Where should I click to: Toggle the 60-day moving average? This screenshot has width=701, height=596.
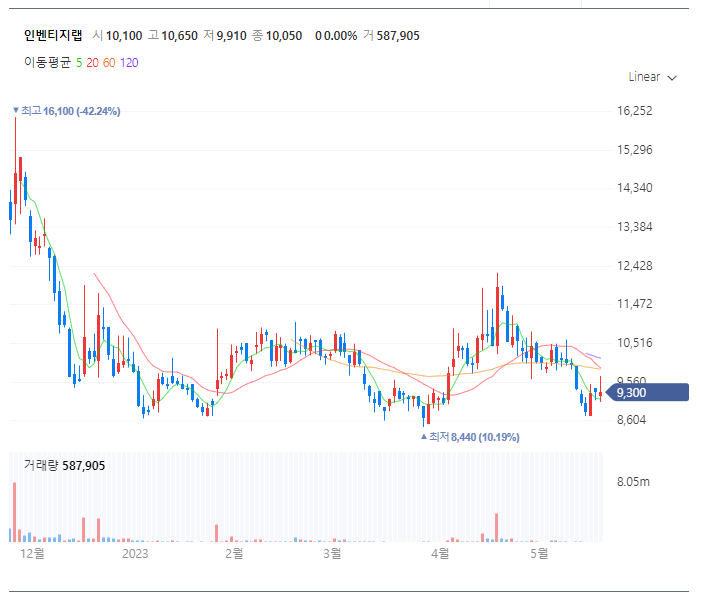click(x=109, y=63)
